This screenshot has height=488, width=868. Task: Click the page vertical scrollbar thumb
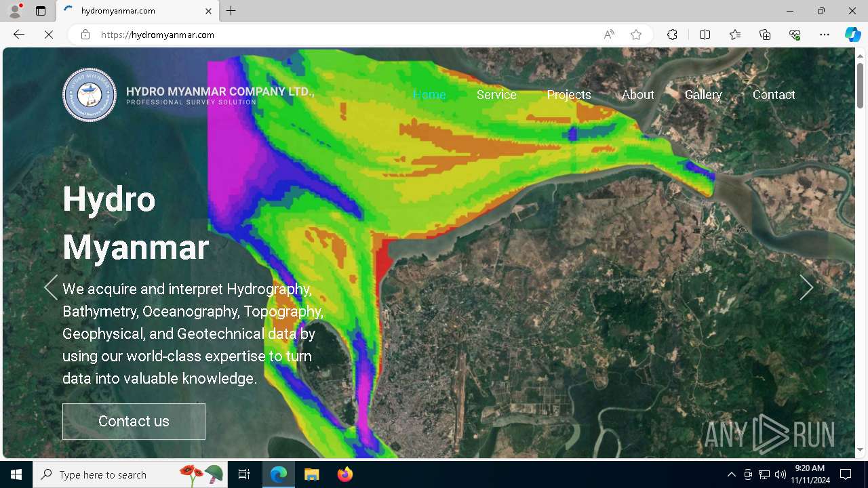860,85
